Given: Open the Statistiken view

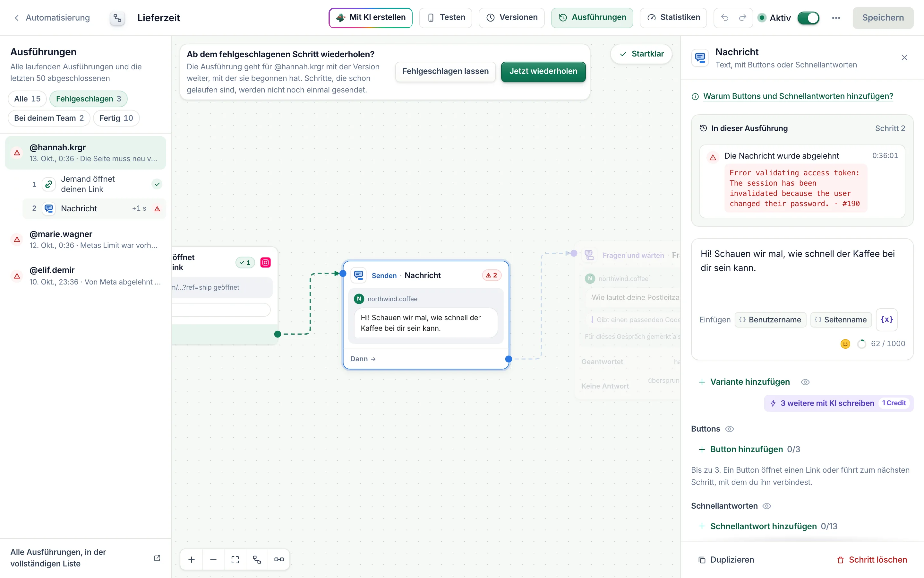Looking at the screenshot, I should point(673,18).
